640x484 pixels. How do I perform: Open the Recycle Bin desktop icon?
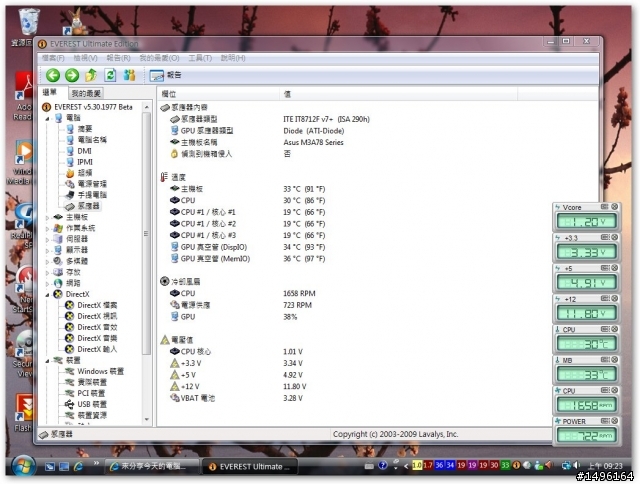[x=28, y=27]
